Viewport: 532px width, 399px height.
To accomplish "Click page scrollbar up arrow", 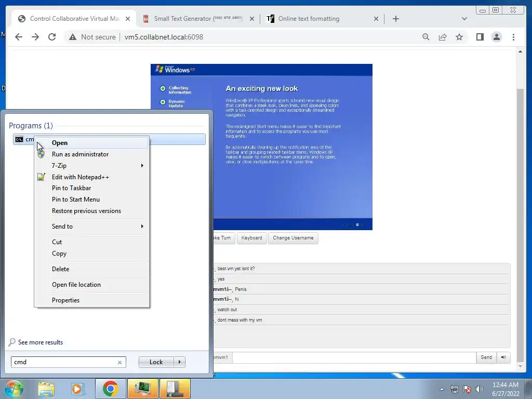I will tap(520, 51).
